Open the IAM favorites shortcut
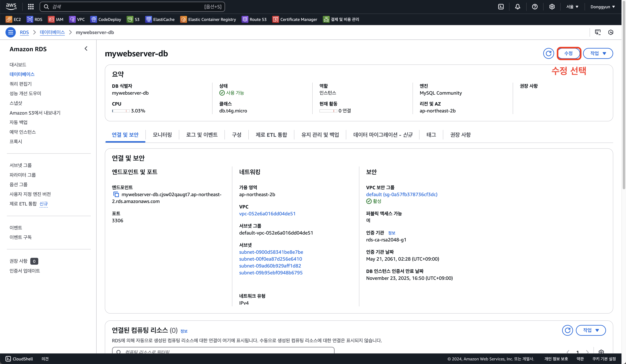 56,19
